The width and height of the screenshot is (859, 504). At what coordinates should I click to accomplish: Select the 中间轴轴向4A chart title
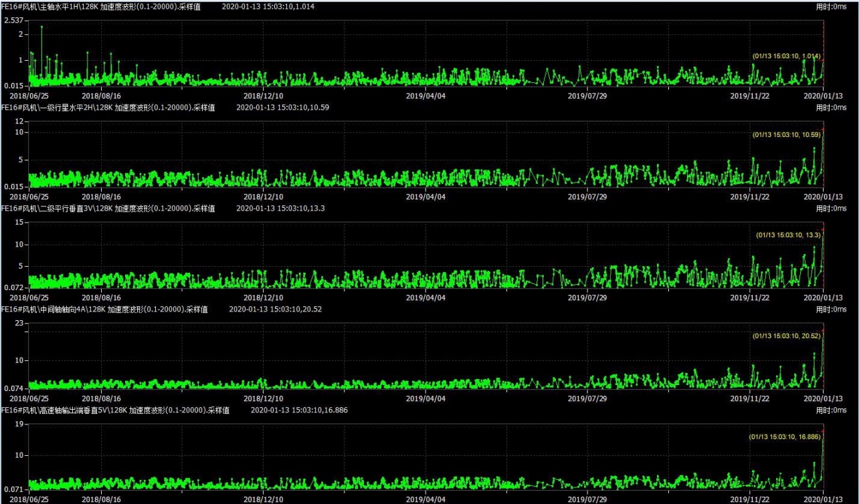coord(104,309)
